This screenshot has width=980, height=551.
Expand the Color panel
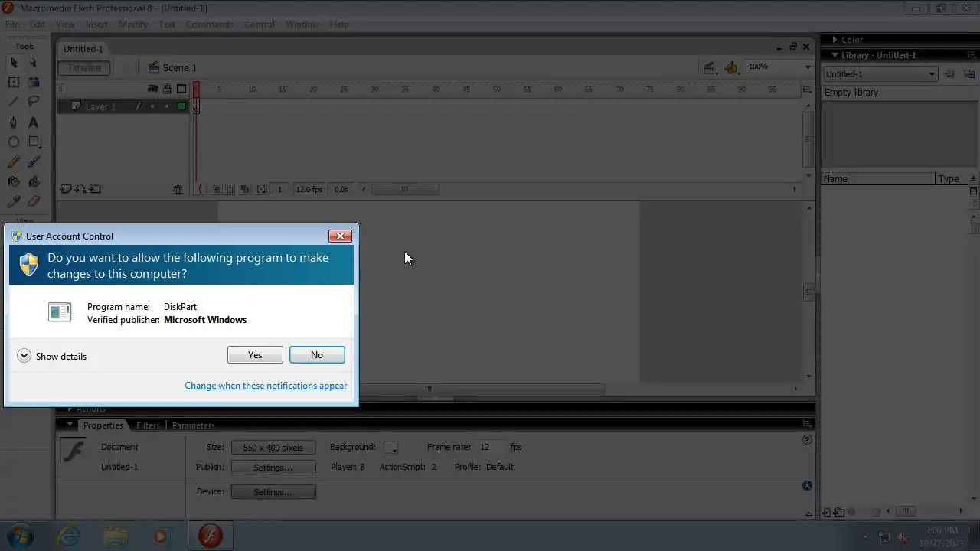835,40
